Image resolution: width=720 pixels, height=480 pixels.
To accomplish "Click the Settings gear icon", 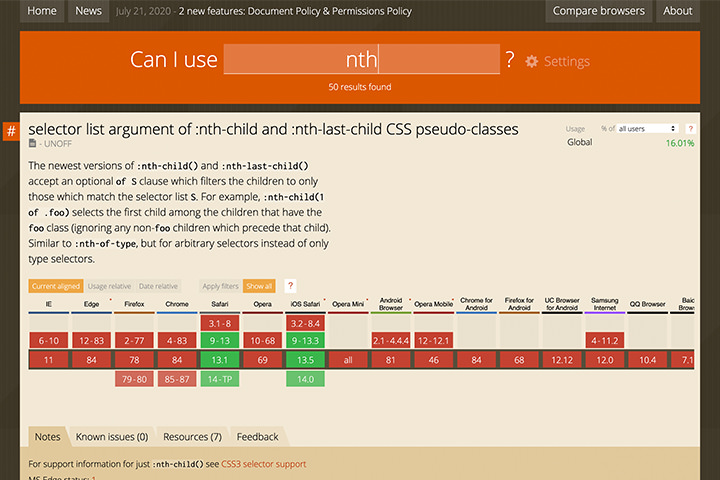I will pyautogui.click(x=532, y=62).
